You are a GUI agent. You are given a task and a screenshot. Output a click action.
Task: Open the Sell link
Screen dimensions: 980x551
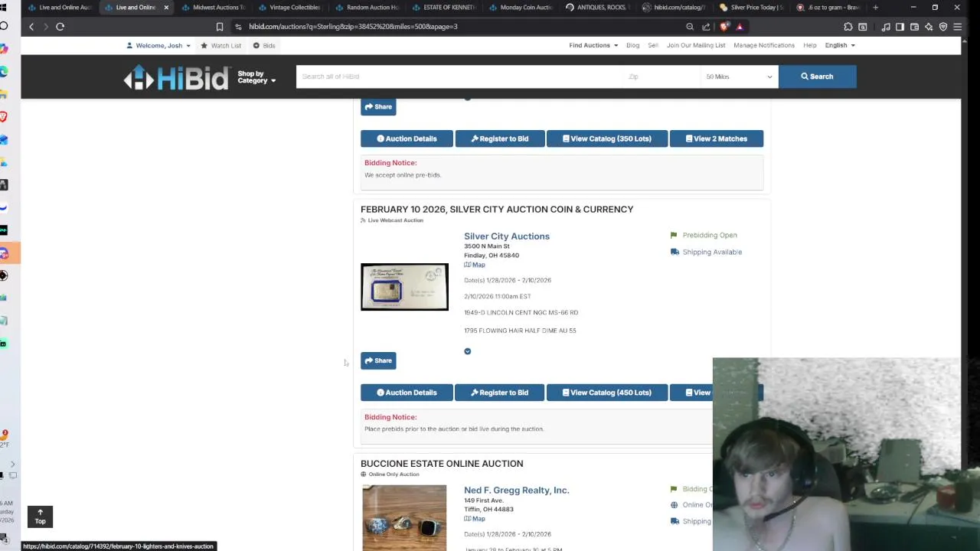(x=653, y=46)
